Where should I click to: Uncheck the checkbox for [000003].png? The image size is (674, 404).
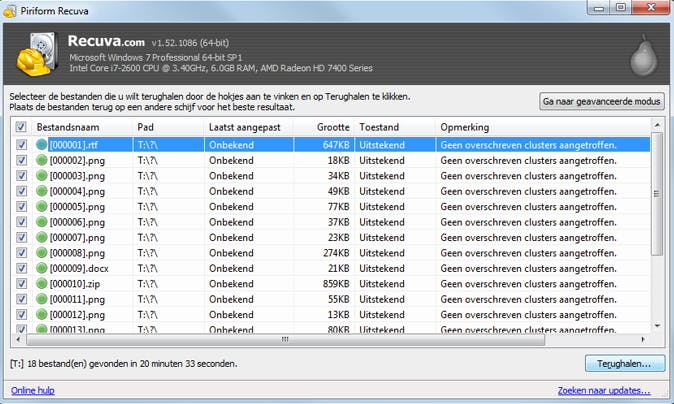click(21, 176)
